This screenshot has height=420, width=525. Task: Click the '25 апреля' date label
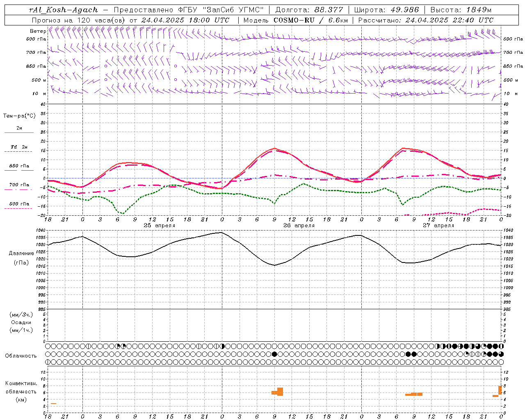[x=160, y=226]
